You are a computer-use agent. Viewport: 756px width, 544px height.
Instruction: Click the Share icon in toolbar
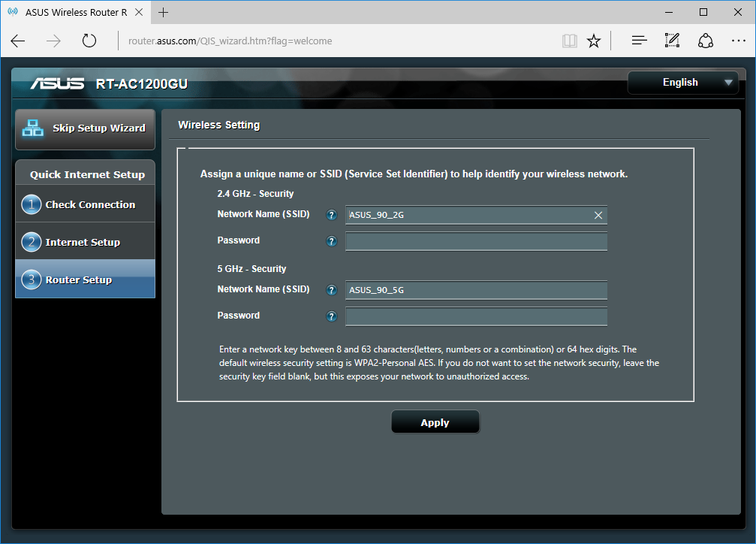[706, 41]
